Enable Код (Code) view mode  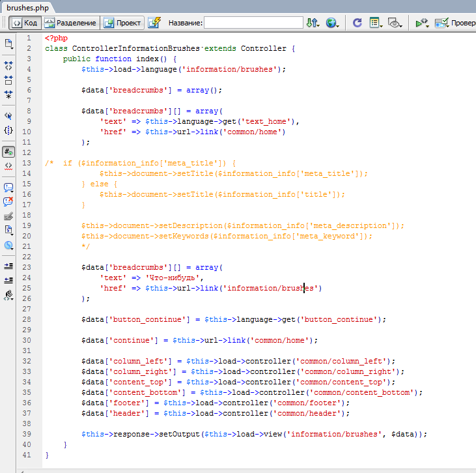[25, 23]
